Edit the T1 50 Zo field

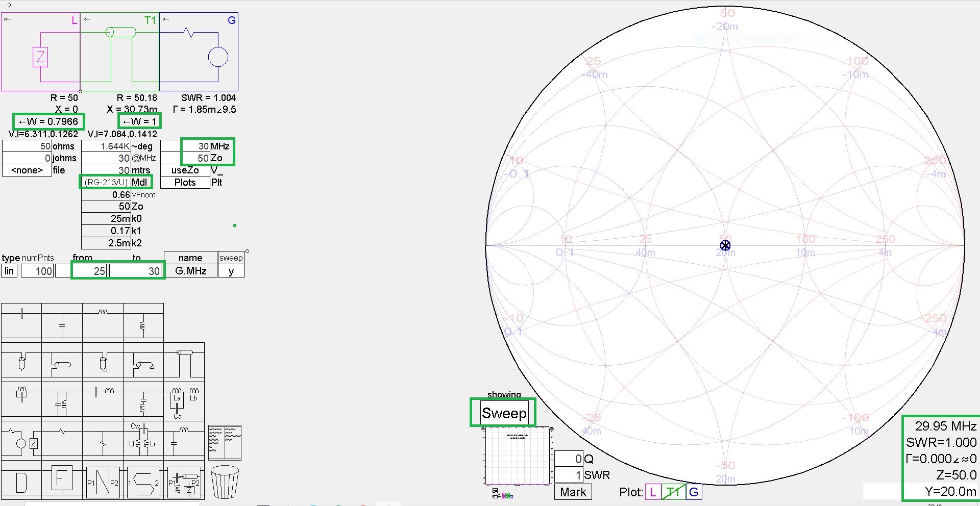[106, 207]
